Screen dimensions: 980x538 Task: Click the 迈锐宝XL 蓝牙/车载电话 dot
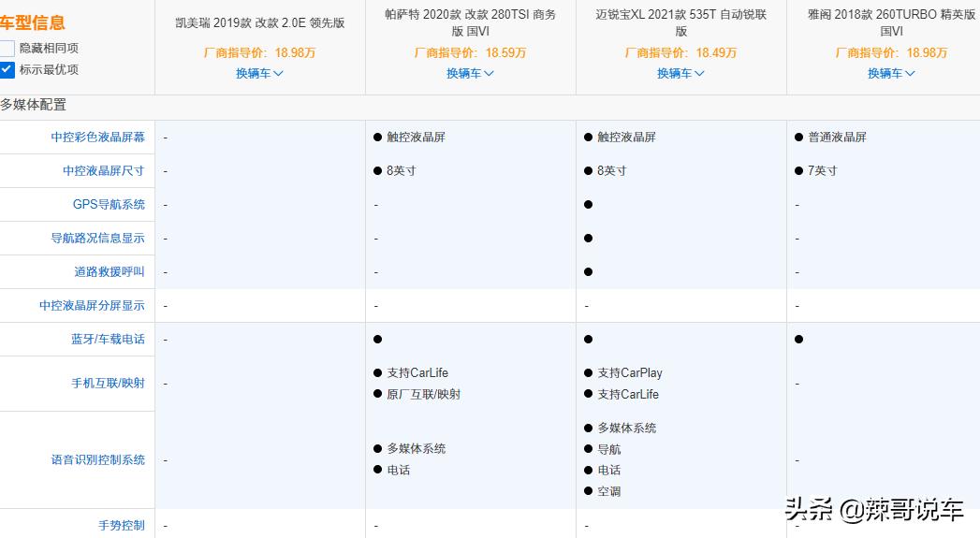[x=588, y=340]
